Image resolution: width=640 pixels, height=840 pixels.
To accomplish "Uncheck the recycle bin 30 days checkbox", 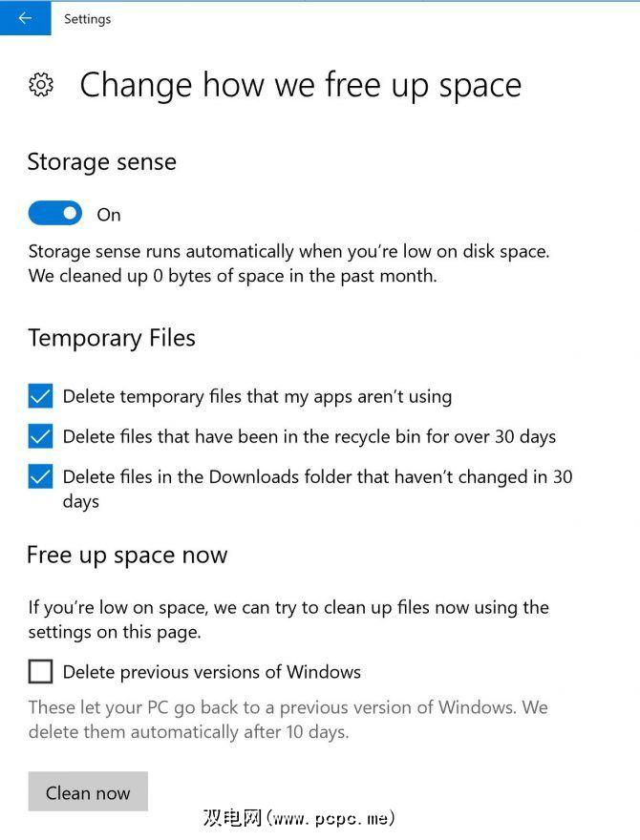I will coord(40,436).
